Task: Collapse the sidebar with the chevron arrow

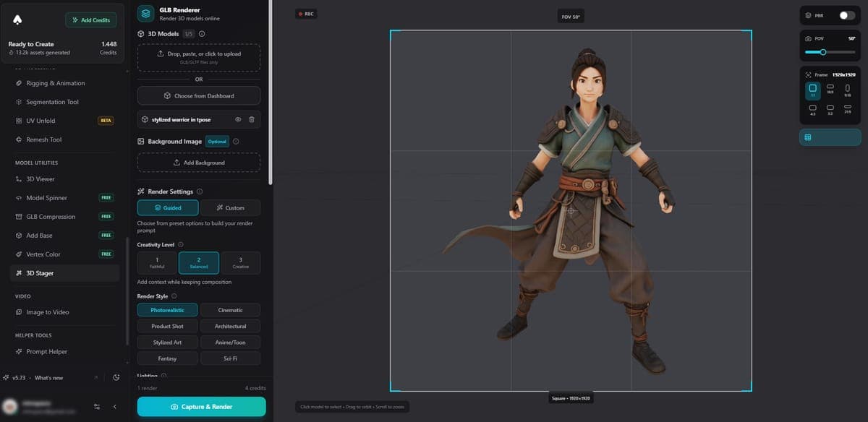Action: [114, 407]
